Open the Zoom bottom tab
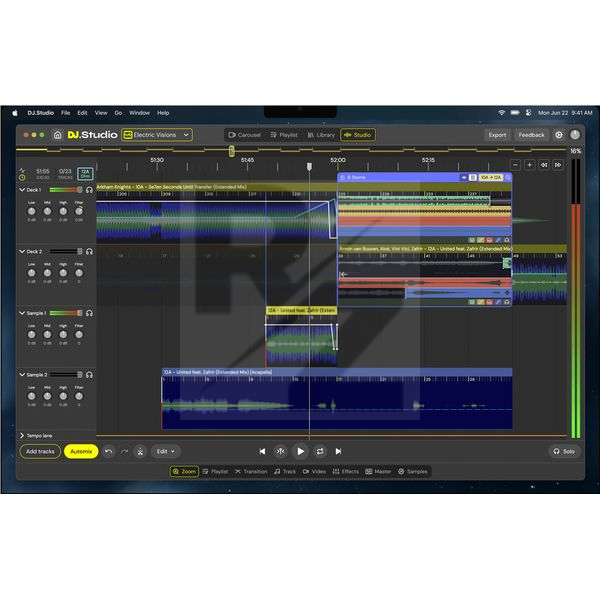This screenshot has height=600, width=600. (184, 471)
